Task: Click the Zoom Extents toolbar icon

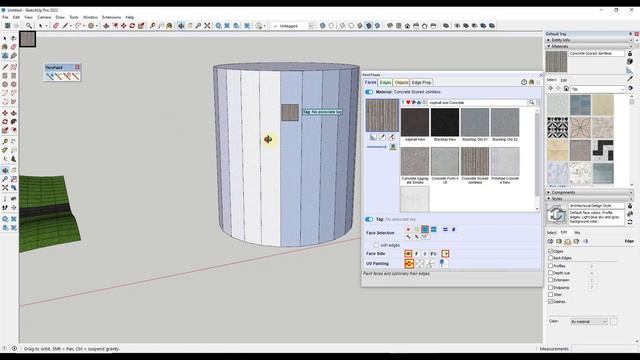Action: pos(207,25)
